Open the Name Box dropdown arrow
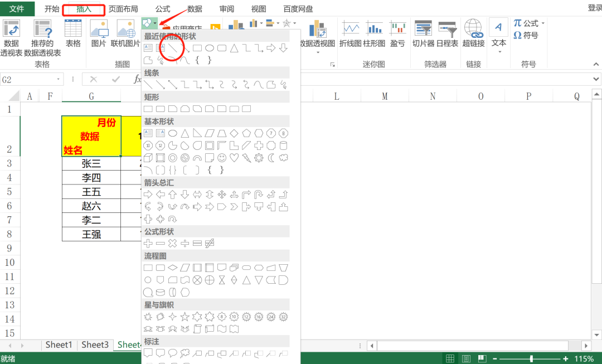 click(58, 80)
